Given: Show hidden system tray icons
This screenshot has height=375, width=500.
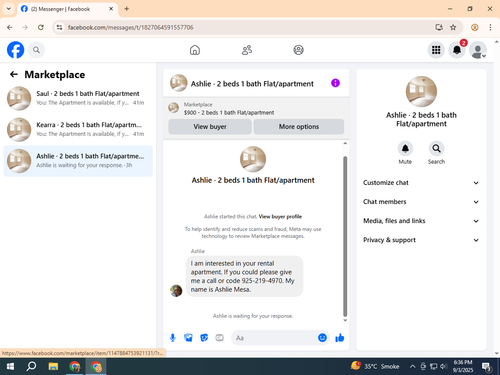Looking at the screenshot, I should pyautogui.click(x=412, y=367).
